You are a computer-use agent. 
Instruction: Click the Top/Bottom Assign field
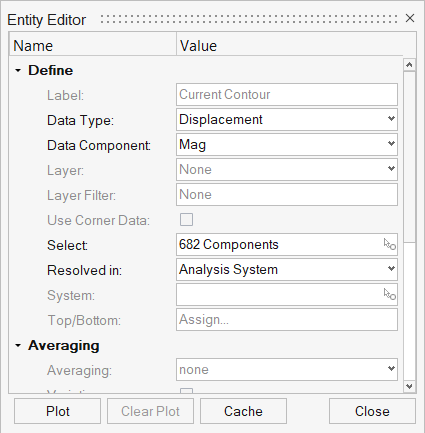287,319
